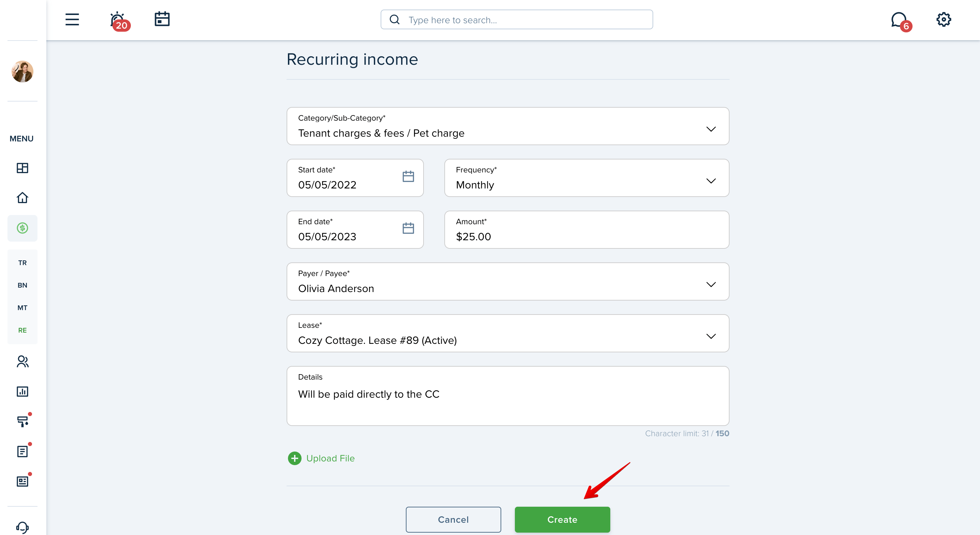Click the user profile avatar

[x=22, y=71]
